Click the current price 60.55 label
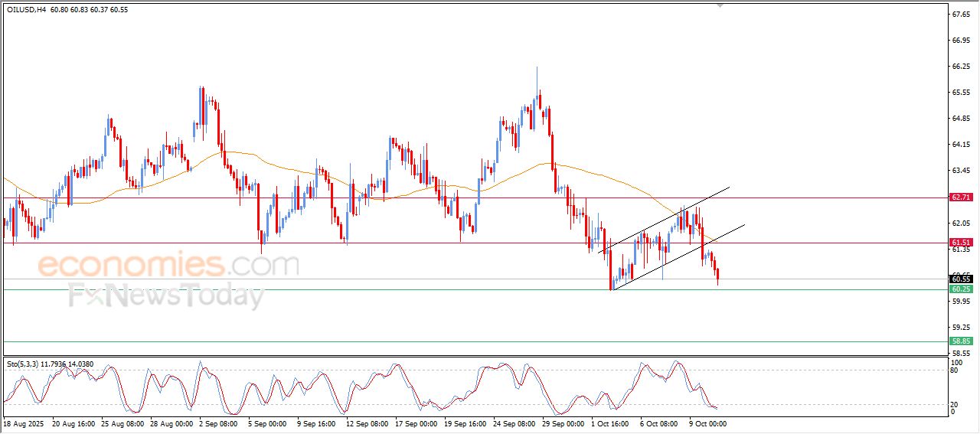The height and width of the screenshot is (434, 980). point(960,279)
